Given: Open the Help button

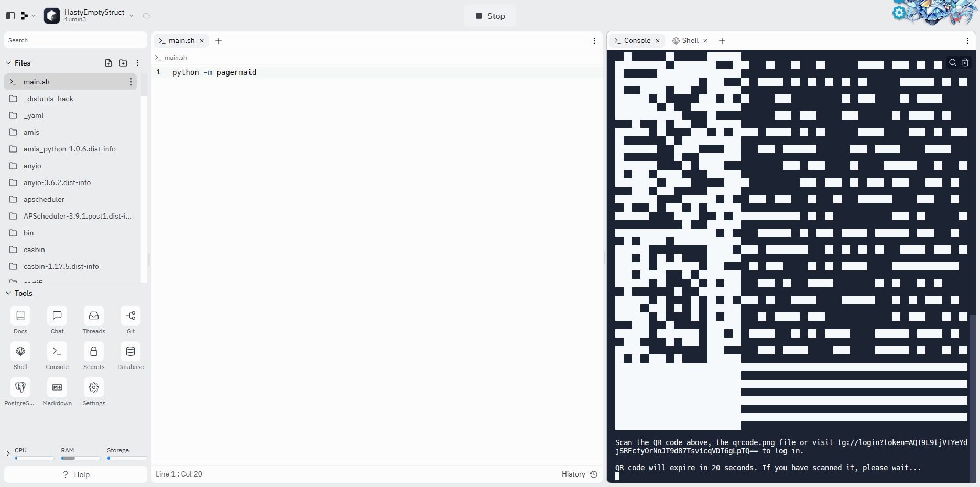Looking at the screenshot, I should tap(76, 474).
